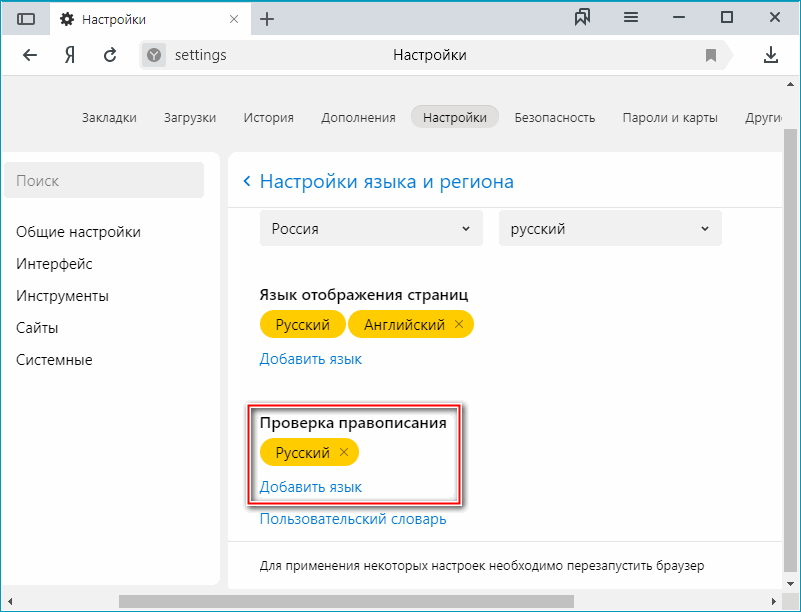Reload the settings page

pos(110,55)
